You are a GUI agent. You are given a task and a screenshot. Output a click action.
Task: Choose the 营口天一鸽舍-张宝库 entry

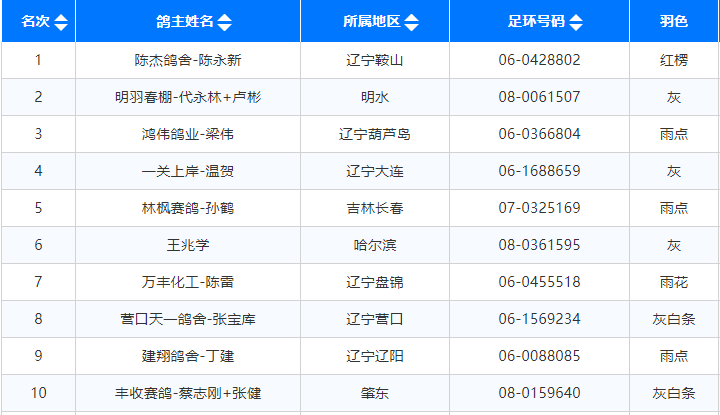tap(188, 319)
